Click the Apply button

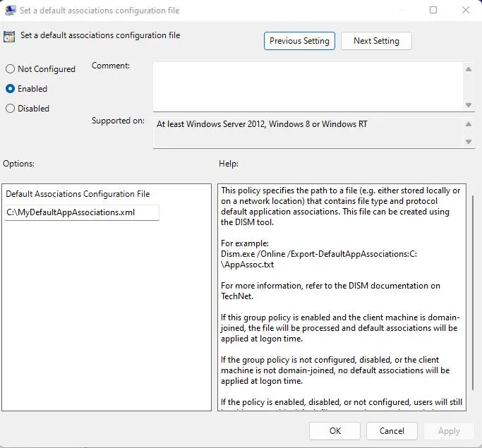[x=449, y=431]
